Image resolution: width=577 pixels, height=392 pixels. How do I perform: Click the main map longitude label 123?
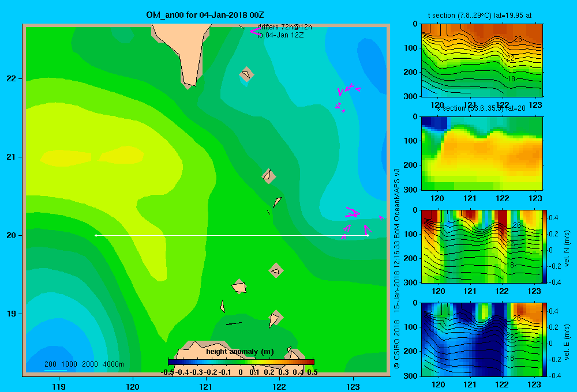(x=353, y=386)
